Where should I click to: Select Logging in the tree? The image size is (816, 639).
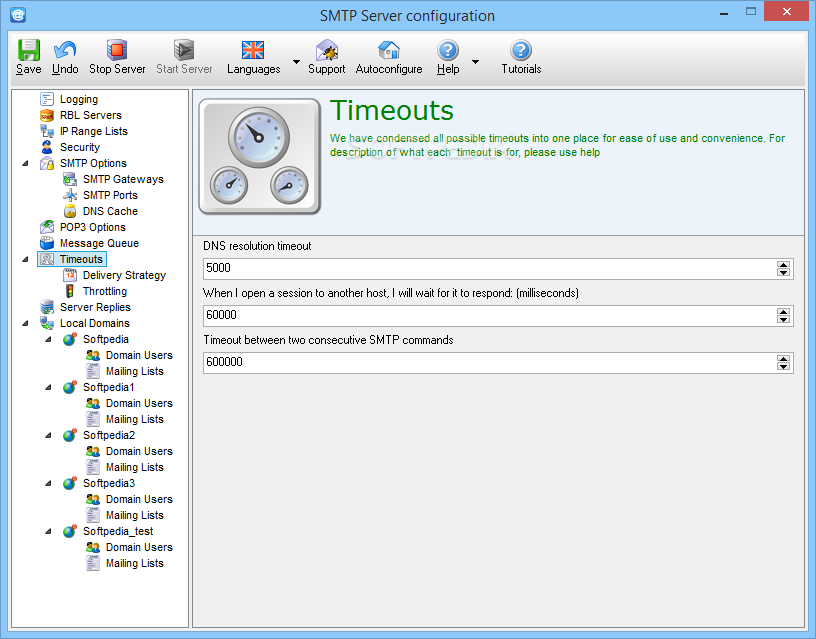[79, 99]
